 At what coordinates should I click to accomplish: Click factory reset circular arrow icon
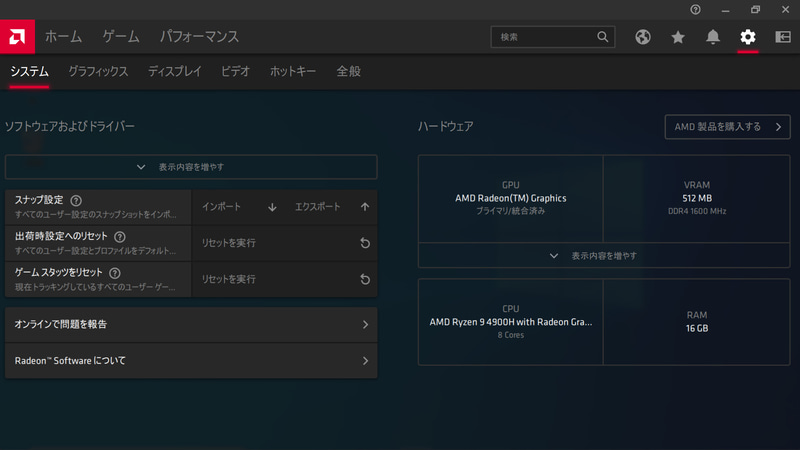(x=365, y=243)
